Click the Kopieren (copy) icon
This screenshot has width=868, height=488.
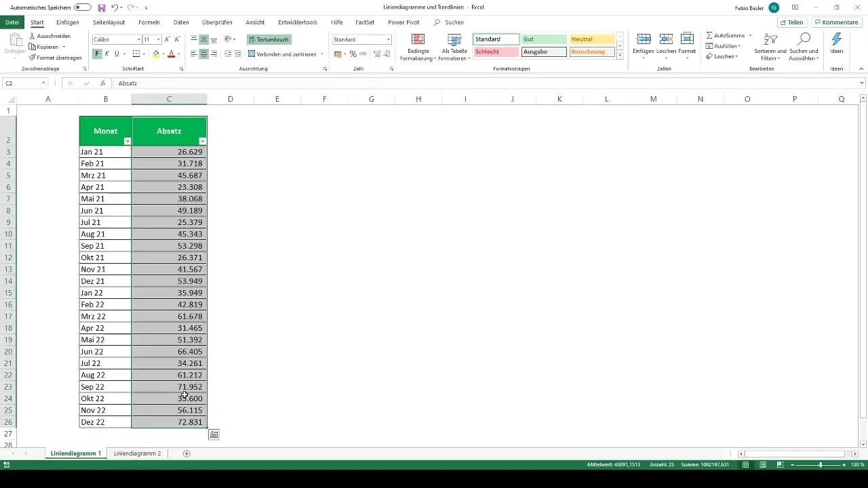pos(33,47)
